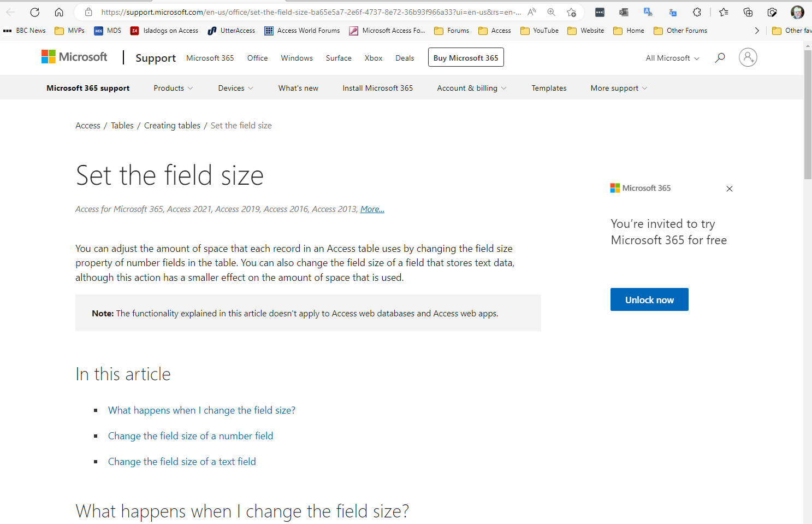The width and height of the screenshot is (812, 524).
Task: Open Install Microsoft 365 link
Action: 378,88
